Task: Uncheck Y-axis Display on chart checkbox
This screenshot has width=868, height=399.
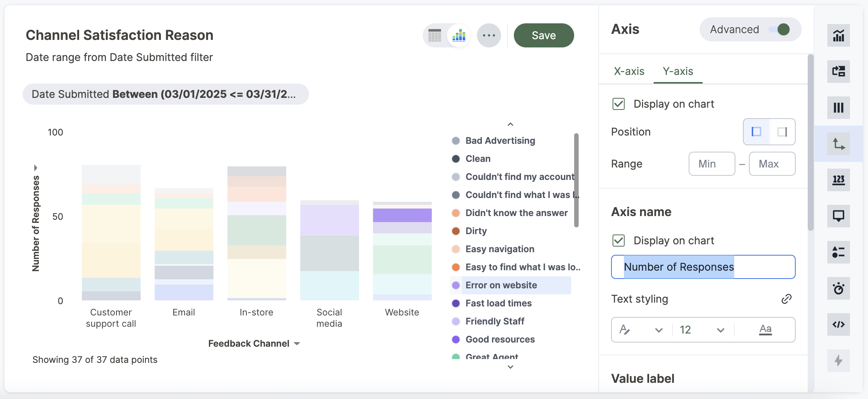Action: pyautogui.click(x=619, y=104)
